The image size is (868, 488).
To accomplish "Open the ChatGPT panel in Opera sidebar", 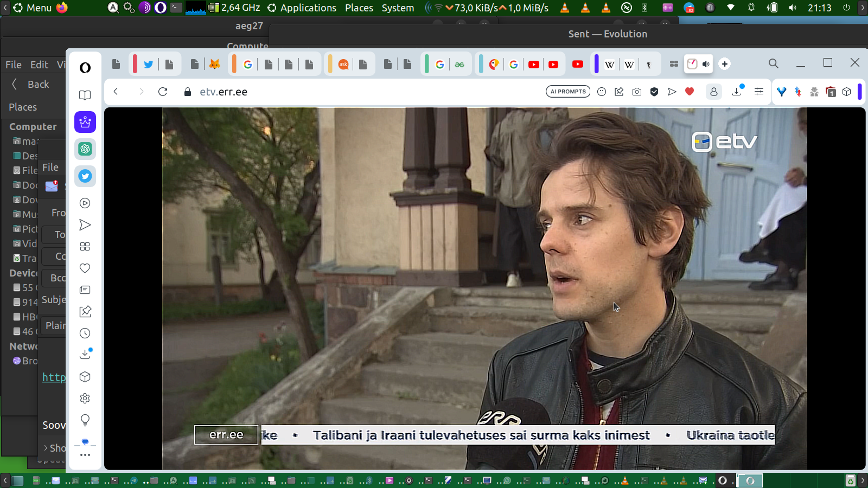I will tap(85, 149).
